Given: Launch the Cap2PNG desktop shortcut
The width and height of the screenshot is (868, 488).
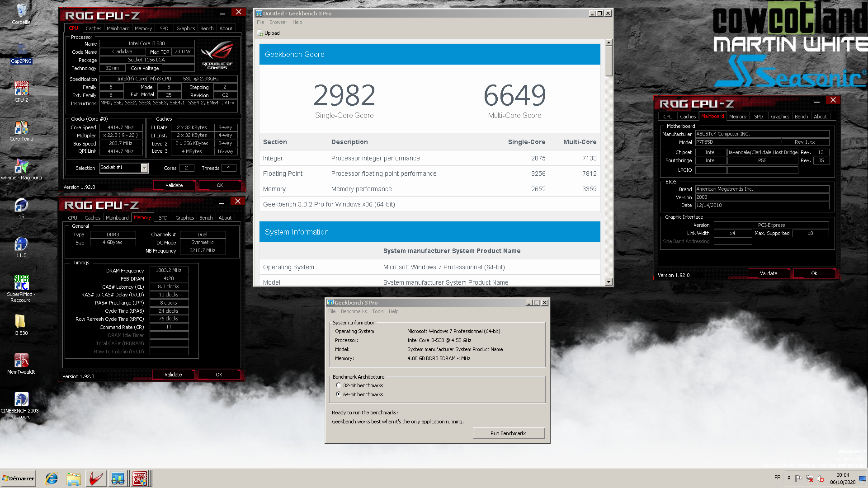Looking at the screenshot, I should [21, 53].
